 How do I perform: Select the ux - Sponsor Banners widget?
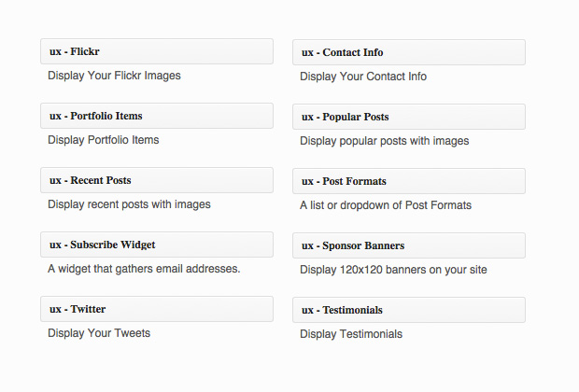point(409,245)
